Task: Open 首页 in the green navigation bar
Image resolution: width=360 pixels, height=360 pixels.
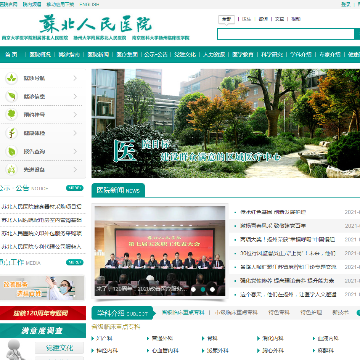Action: pos(11,55)
